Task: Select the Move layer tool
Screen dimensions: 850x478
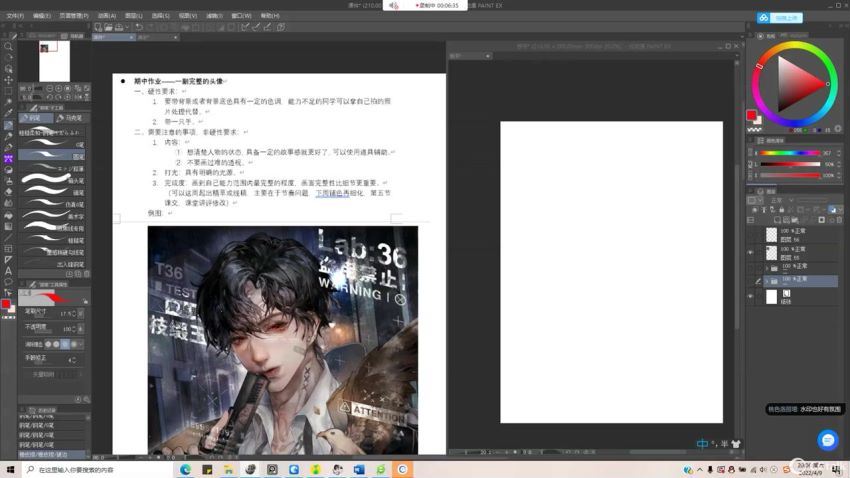Action: point(8,80)
